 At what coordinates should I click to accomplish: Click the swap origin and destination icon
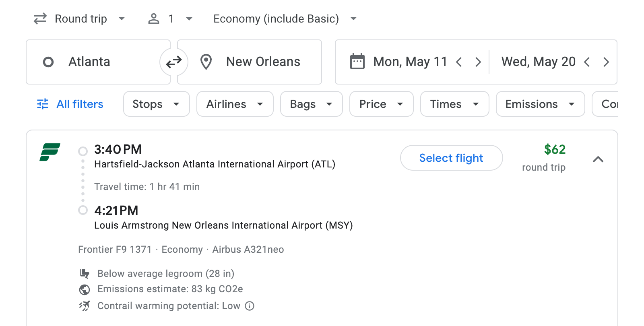(x=173, y=62)
